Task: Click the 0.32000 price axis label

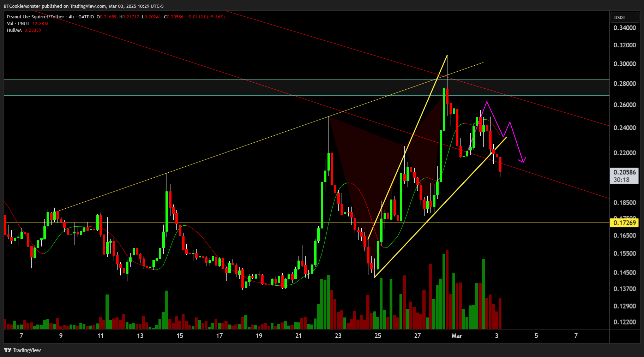Action: pos(625,45)
